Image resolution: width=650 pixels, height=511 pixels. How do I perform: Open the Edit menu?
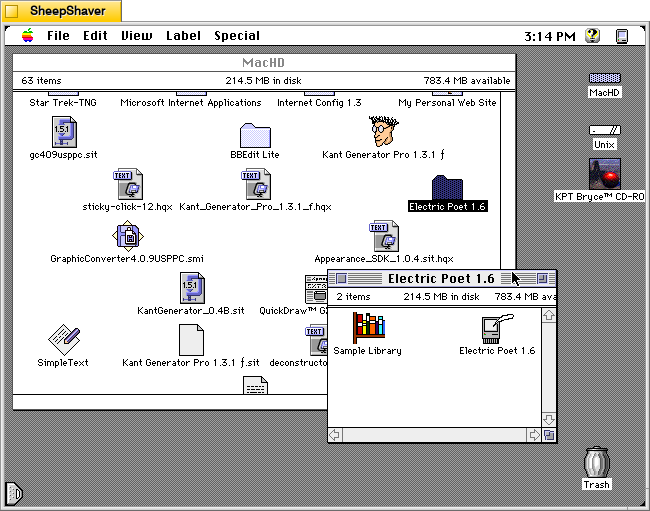[95, 36]
